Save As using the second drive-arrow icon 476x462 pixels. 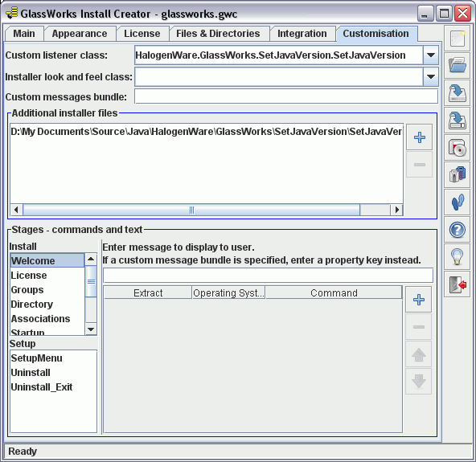click(x=458, y=121)
